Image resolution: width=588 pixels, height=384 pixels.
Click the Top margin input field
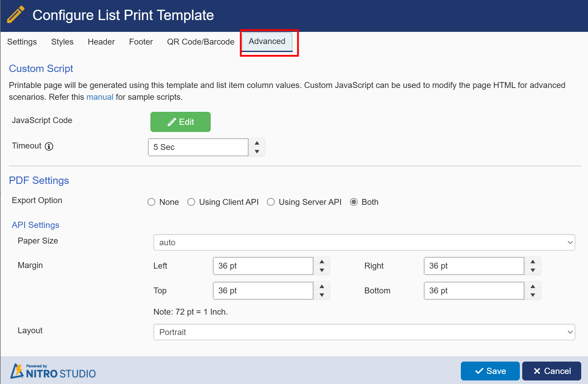point(263,291)
